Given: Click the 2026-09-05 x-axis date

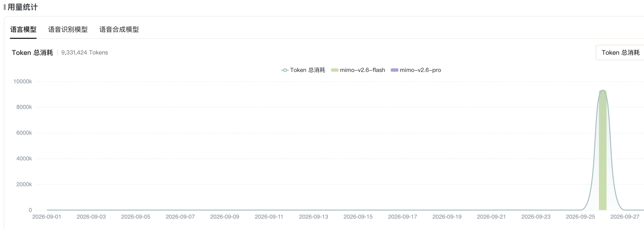Looking at the screenshot, I should (136, 217).
